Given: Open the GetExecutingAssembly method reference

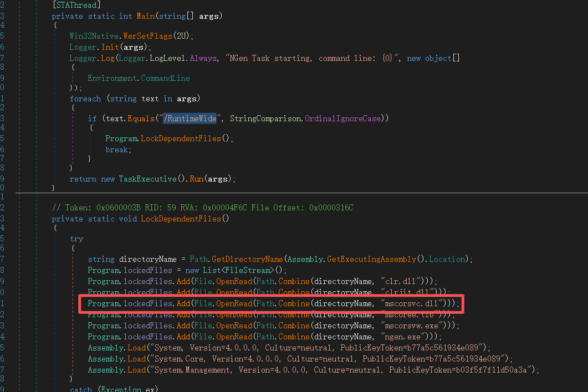Looking at the screenshot, I should tap(372, 259).
